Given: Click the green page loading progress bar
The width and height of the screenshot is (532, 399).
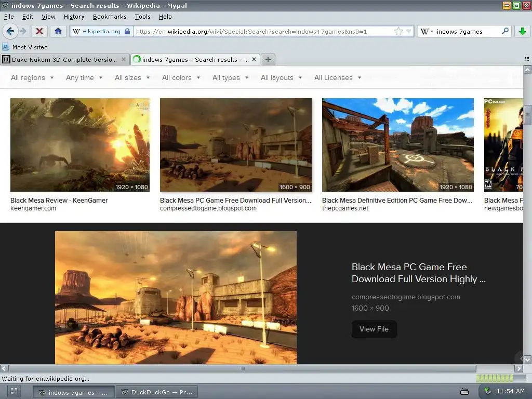Looking at the screenshot, I should (502, 378).
